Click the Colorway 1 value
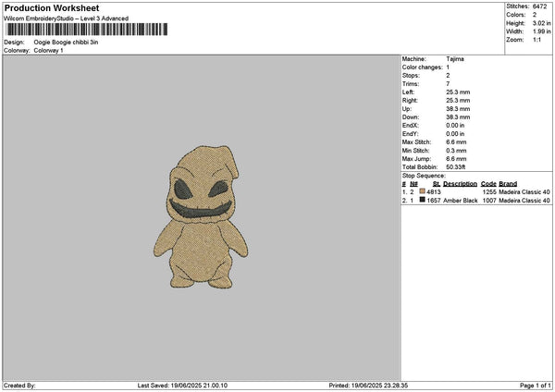The width and height of the screenshot is (555, 392). [x=49, y=50]
